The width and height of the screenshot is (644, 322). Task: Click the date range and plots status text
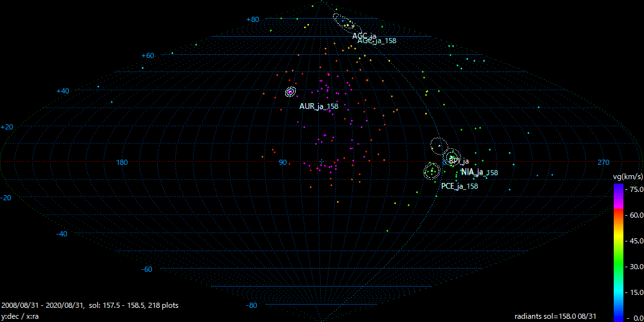(x=90, y=305)
